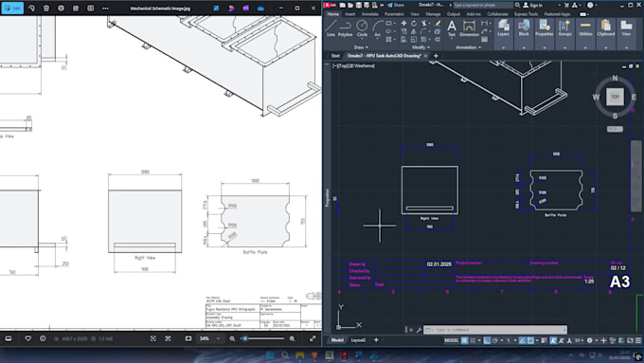Click the zoom in magnifier in Photos
The height and width of the screenshot is (363, 644).
click(292, 338)
